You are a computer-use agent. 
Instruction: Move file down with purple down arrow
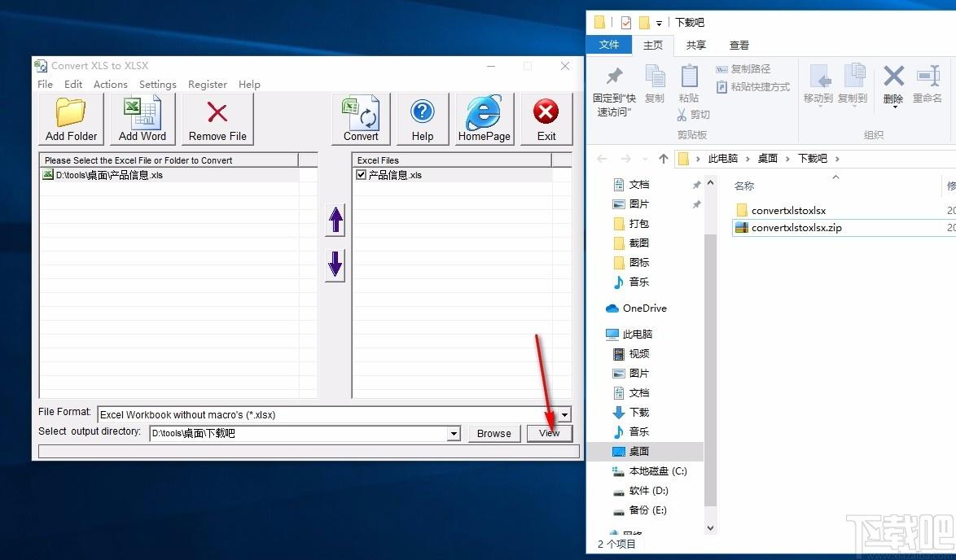tap(335, 265)
